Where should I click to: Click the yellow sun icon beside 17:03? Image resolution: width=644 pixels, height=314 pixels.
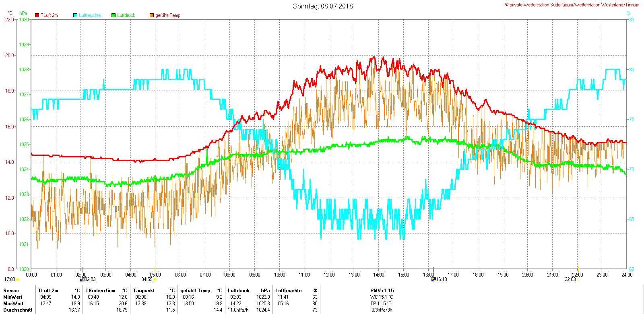click(x=18, y=279)
